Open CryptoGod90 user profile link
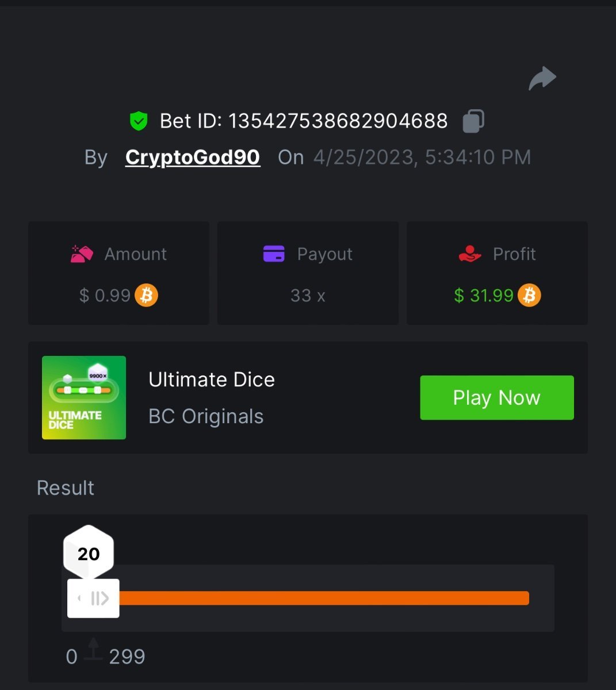616x690 pixels. tap(193, 157)
